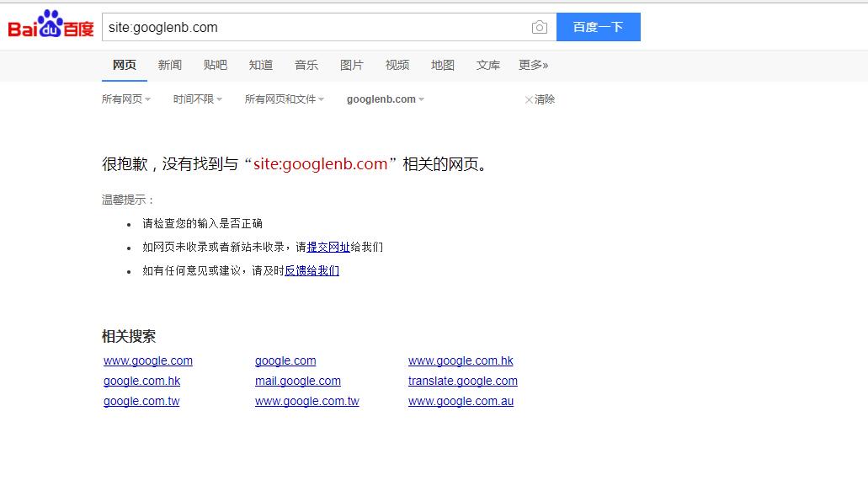Open related search www.google.com
The height and width of the screenshot is (491, 868).
click(148, 361)
